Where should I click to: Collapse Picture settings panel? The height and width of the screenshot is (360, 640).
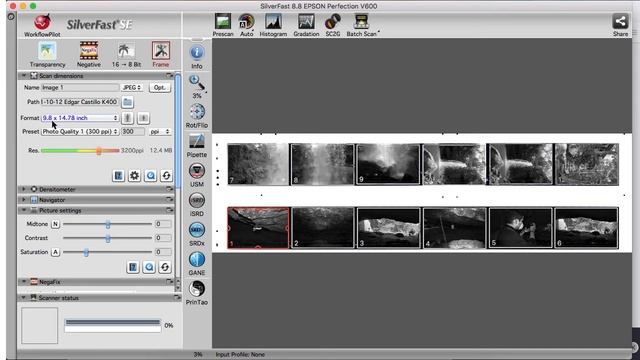coord(24,211)
